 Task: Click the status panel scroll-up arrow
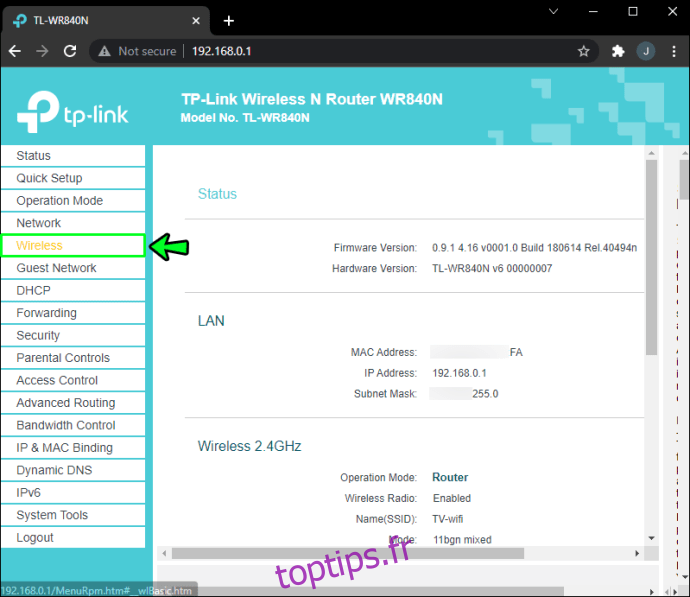pos(652,153)
